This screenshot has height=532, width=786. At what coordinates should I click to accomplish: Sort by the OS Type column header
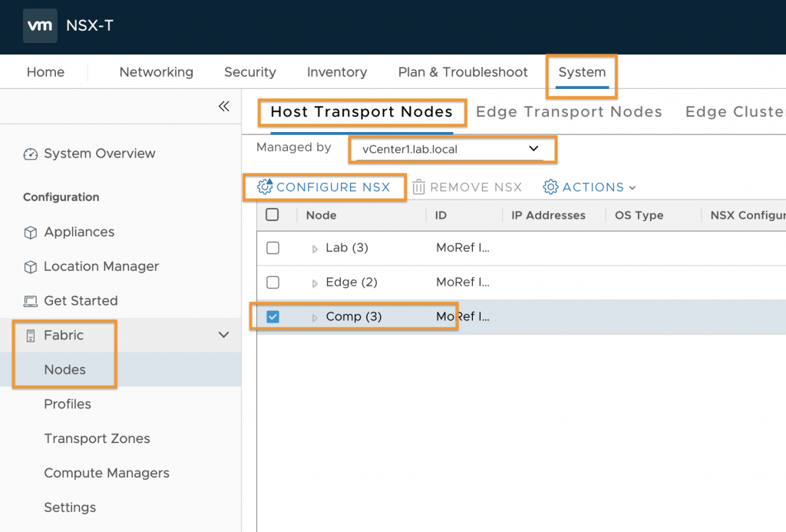[639, 215]
